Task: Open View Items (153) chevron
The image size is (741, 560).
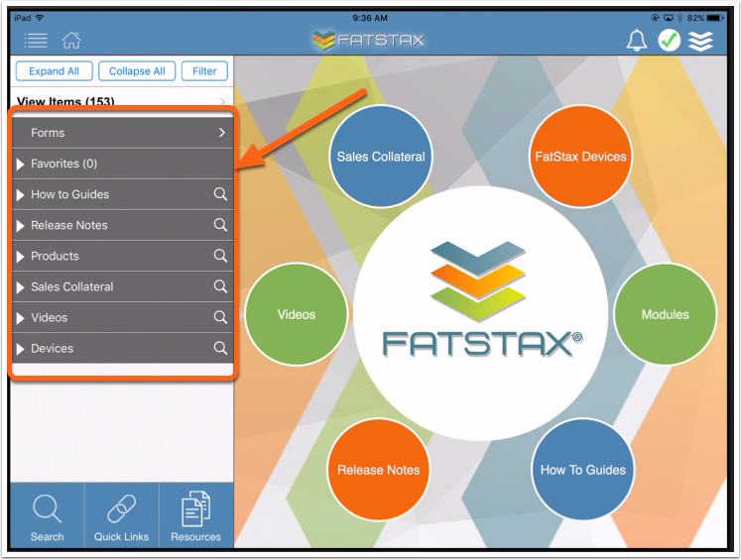Action: click(x=222, y=101)
